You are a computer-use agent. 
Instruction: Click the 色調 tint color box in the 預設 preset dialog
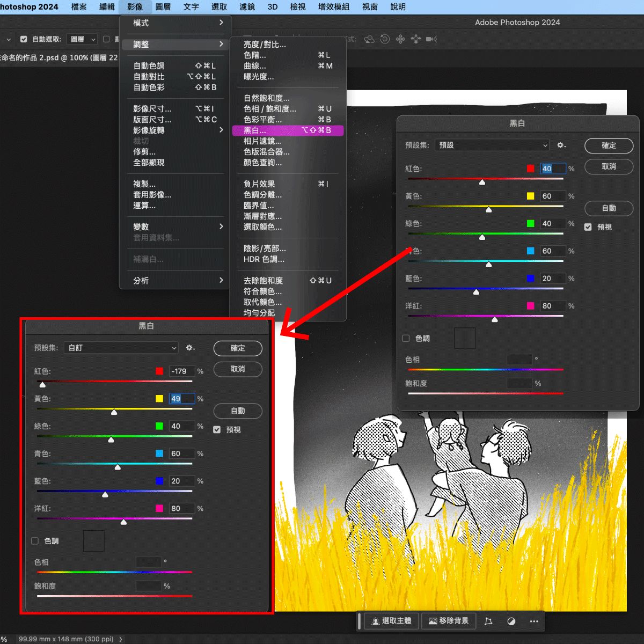[x=465, y=338]
